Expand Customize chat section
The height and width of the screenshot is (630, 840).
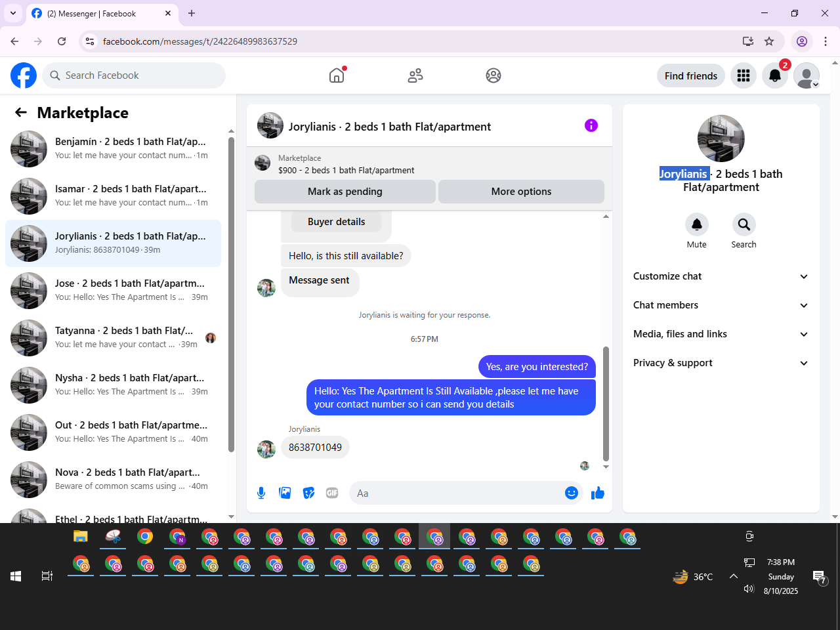tap(721, 276)
